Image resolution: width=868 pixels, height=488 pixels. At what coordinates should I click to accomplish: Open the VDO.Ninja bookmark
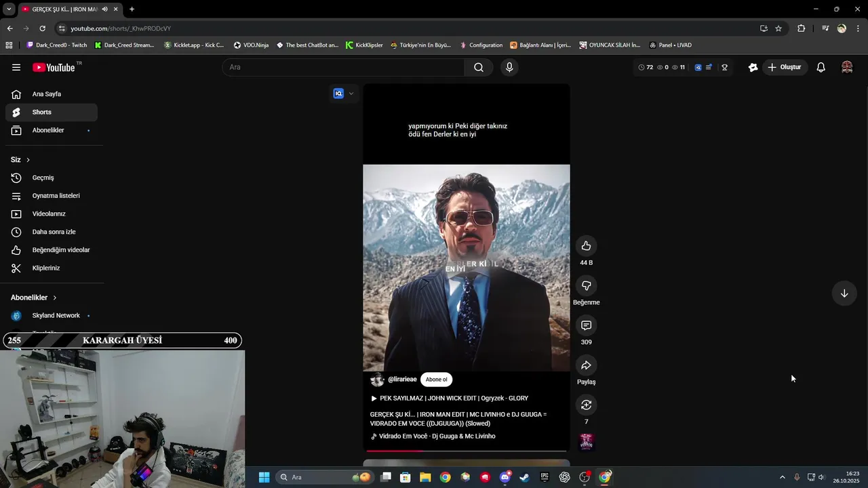pyautogui.click(x=251, y=45)
